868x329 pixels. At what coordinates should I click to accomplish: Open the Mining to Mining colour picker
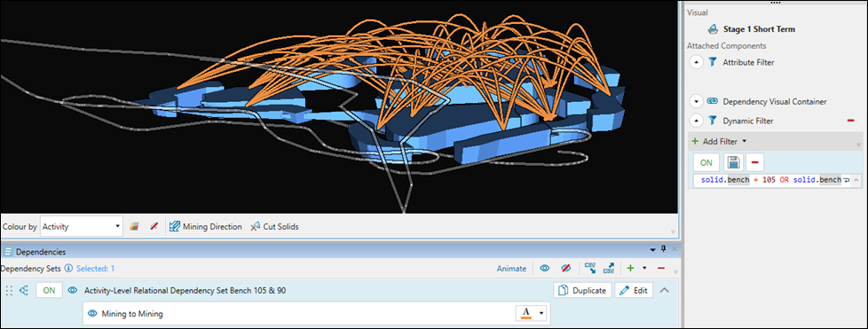(532, 314)
